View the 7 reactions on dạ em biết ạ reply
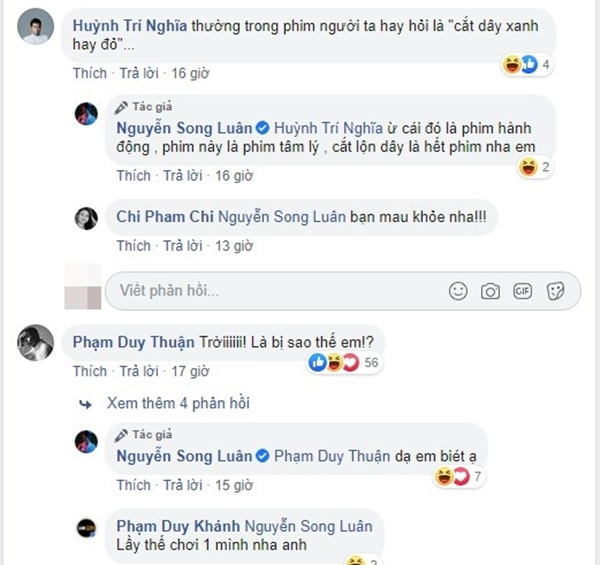 (459, 477)
